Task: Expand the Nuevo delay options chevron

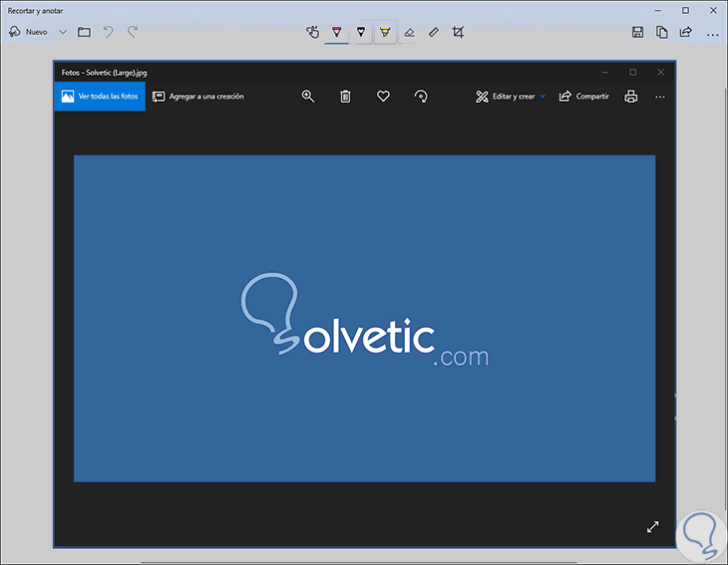Action: (63, 32)
